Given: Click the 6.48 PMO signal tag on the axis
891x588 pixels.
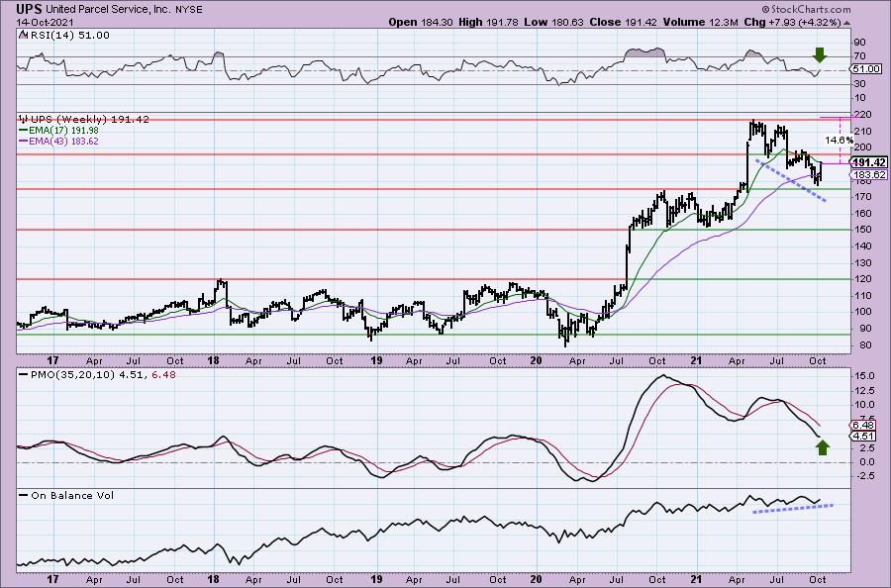Looking at the screenshot, I should 862,425.
